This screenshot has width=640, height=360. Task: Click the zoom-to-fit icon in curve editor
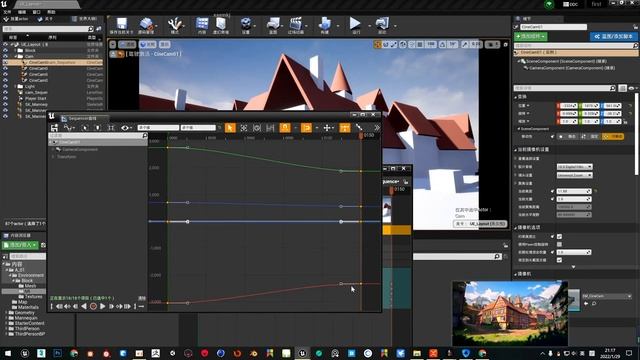244,128
